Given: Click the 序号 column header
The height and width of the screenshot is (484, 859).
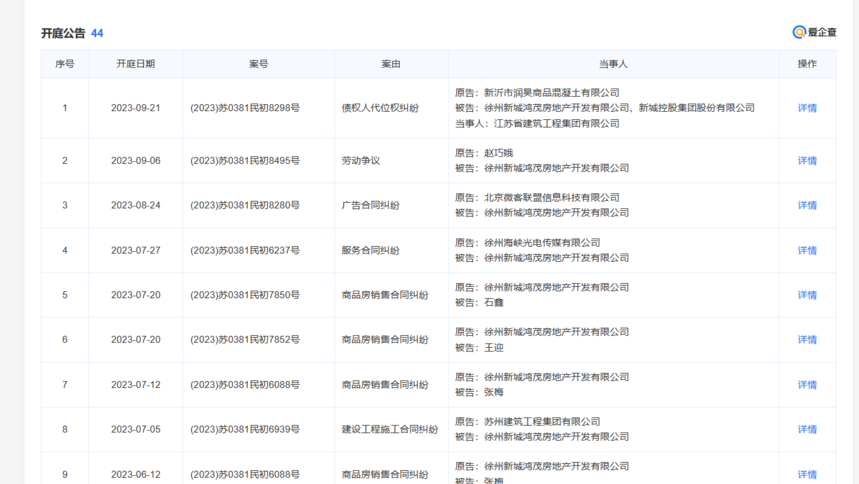Looking at the screenshot, I should click(65, 64).
